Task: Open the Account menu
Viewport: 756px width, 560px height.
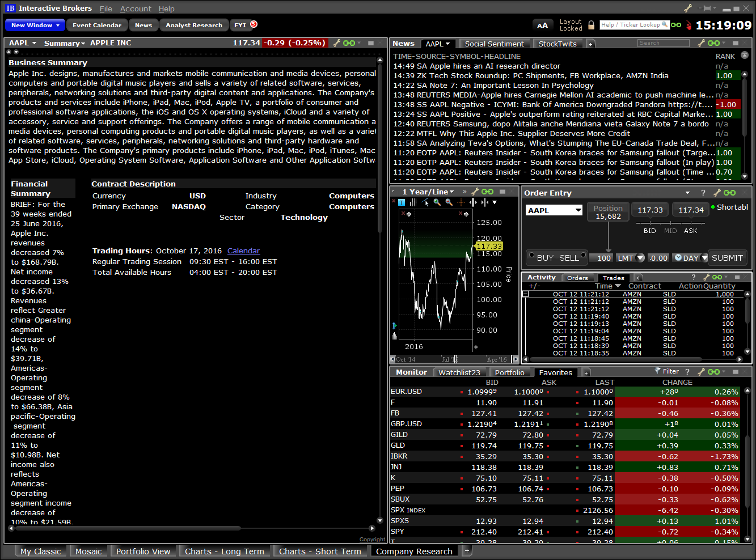Action: [136, 9]
